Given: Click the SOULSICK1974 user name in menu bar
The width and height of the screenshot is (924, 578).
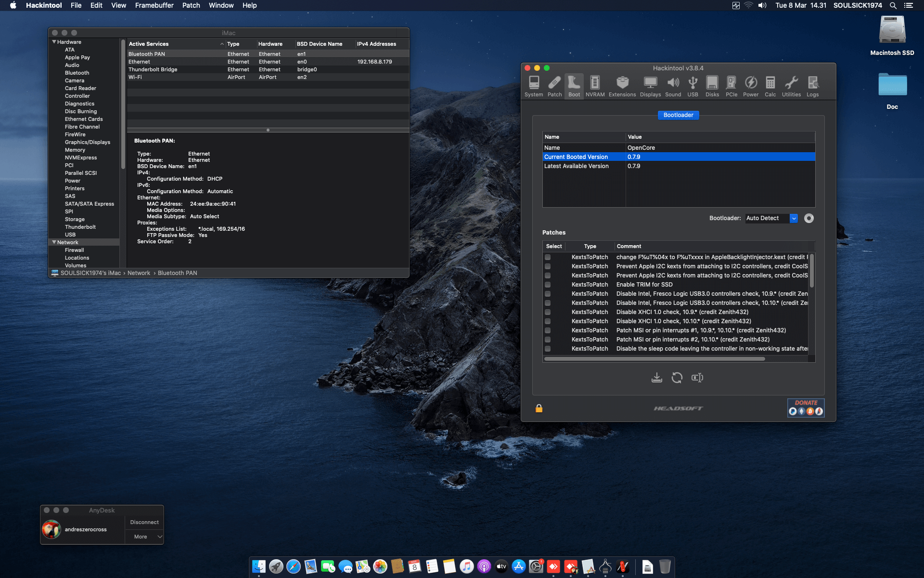Looking at the screenshot, I should click(858, 5).
